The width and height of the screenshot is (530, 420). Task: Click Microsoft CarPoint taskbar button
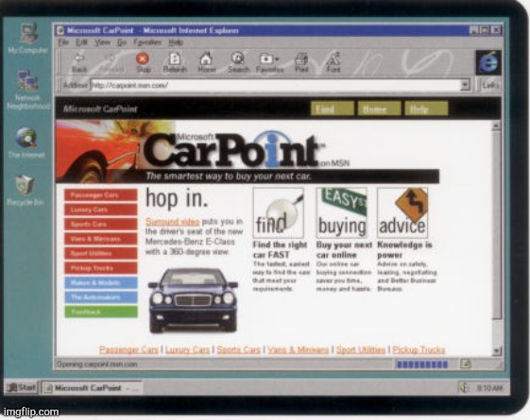92,388
